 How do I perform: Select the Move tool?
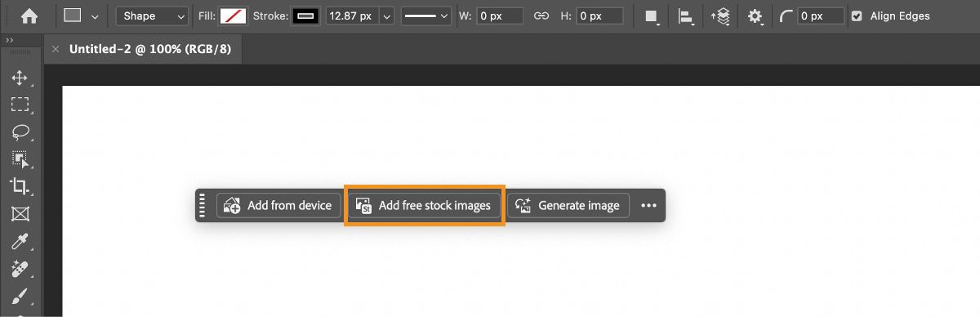coord(20,78)
